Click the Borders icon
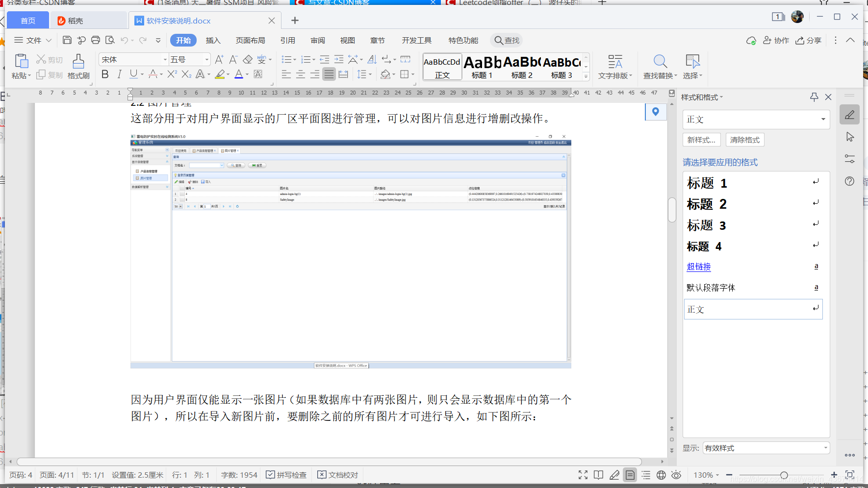Screen dimensions: 868x488 (x=405, y=74)
